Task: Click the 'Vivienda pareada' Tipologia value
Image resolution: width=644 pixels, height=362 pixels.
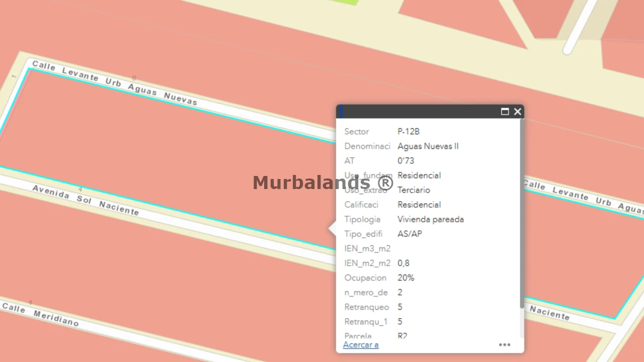Action: (430, 219)
